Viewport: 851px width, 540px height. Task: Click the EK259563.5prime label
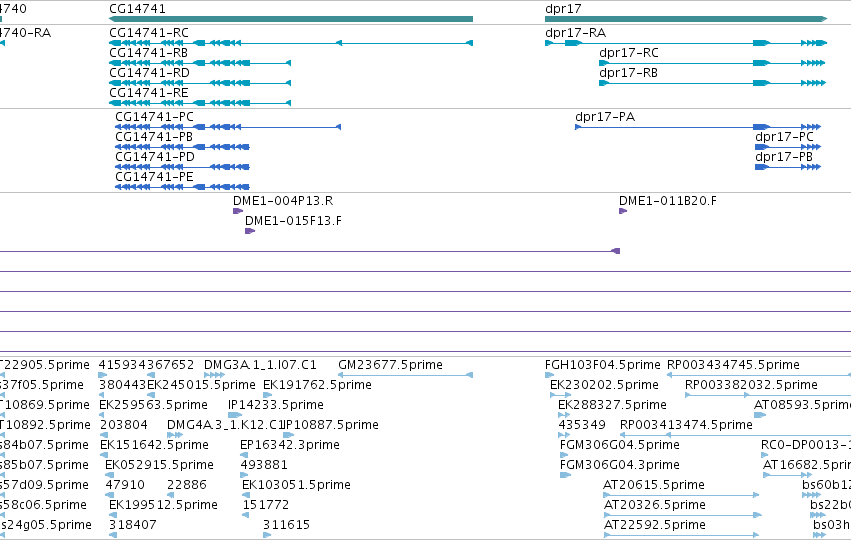click(x=153, y=405)
